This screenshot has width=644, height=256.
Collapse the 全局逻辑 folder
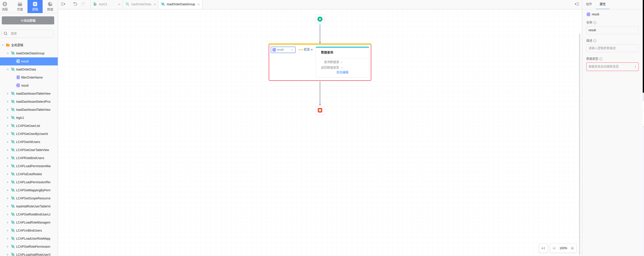pyautogui.click(x=3, y=45)
